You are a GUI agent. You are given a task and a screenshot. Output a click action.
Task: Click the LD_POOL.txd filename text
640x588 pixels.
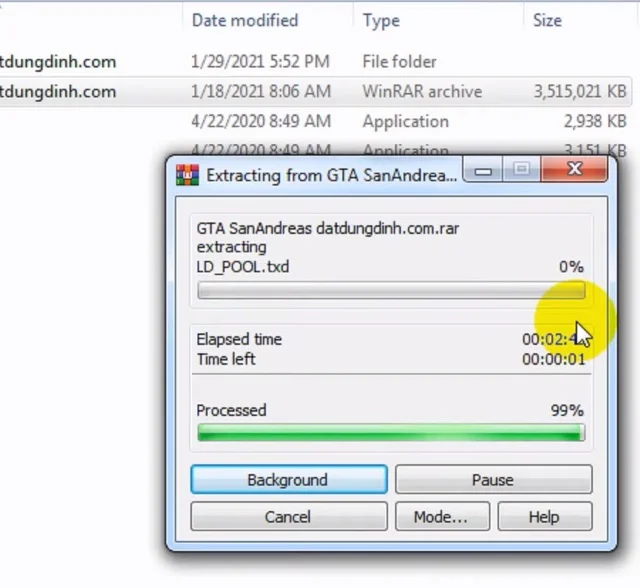click(243, 267)
